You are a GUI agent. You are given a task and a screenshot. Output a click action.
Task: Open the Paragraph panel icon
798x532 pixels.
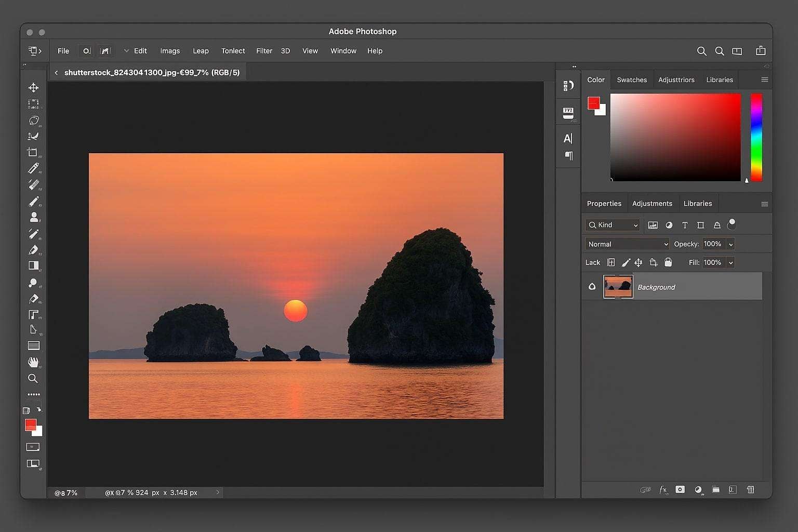point(569,155)
